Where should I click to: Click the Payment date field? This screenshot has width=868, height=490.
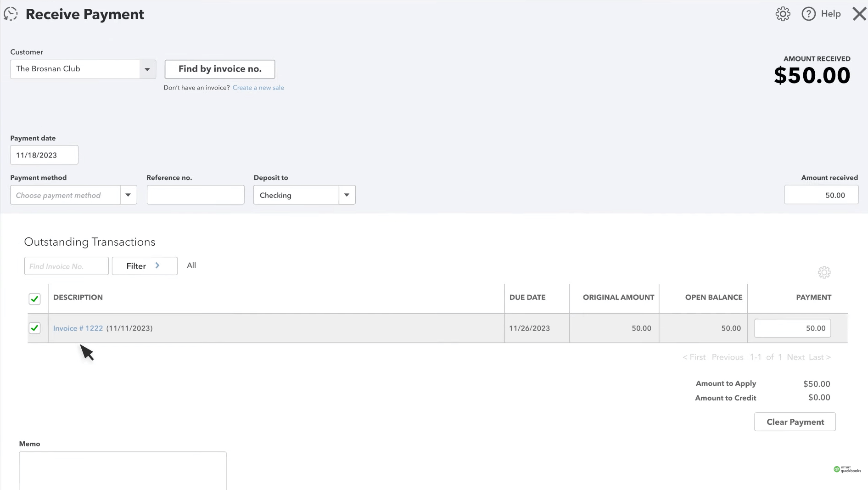(44, 155)
